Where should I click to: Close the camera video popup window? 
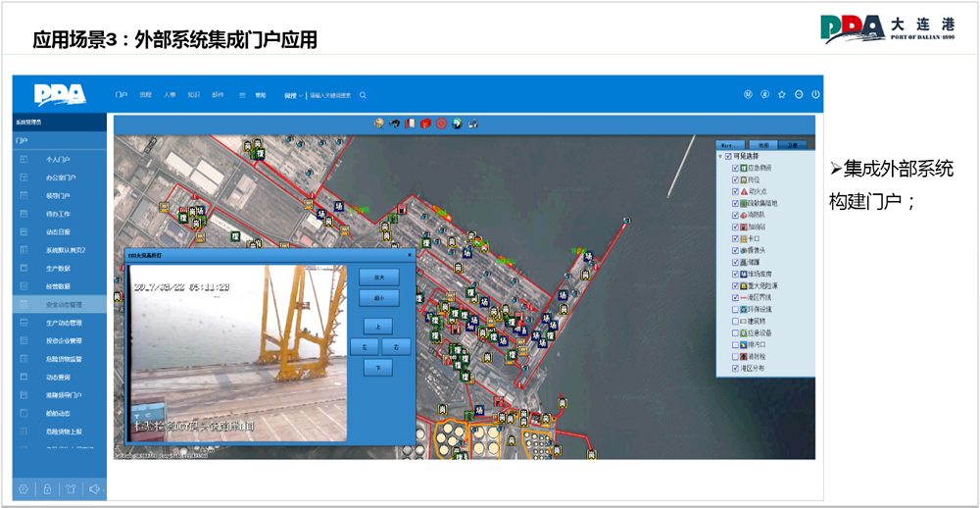pyautogui.click(x=410, y=255)
